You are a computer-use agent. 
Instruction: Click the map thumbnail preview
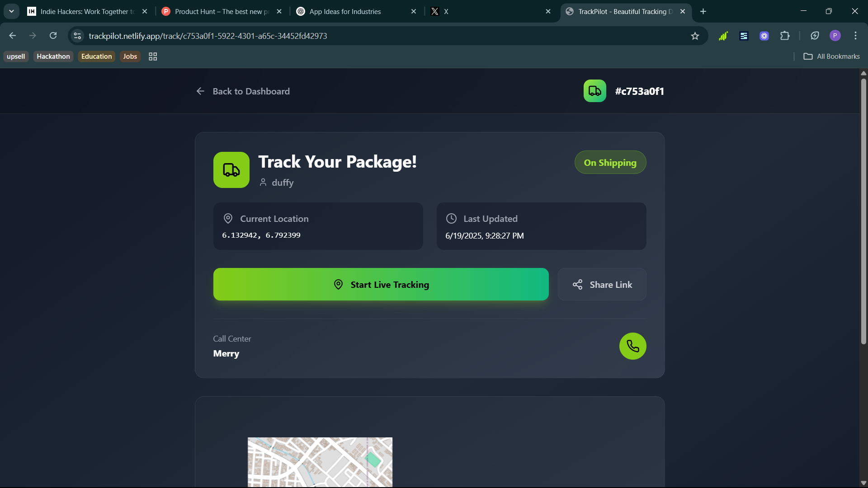pos(320,462)
